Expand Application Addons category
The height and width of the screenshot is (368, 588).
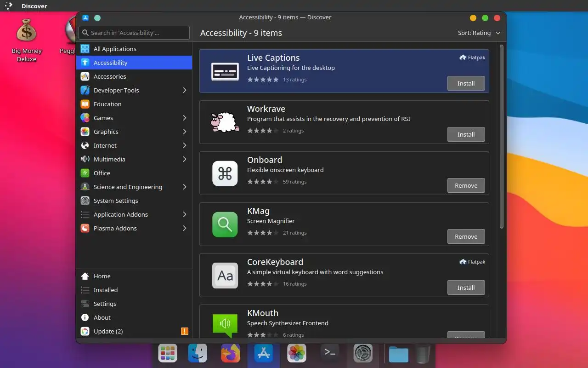(185, 214)
